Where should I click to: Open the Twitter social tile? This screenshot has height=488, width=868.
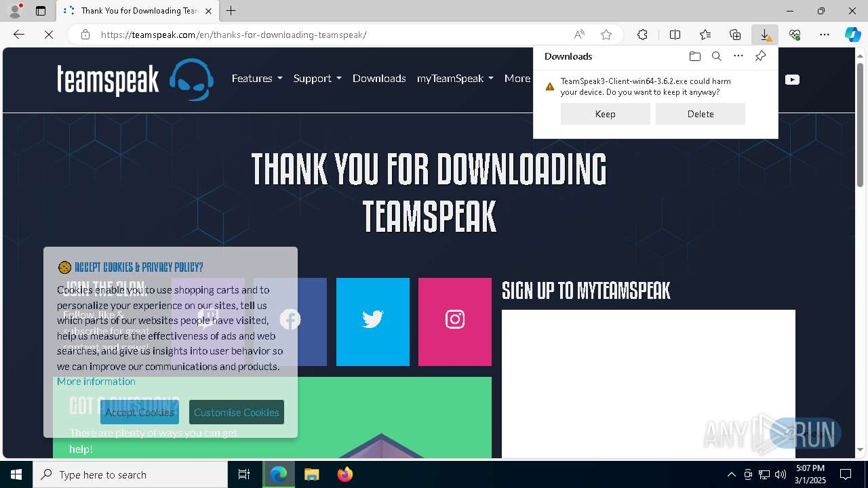[x=373, y=322]
